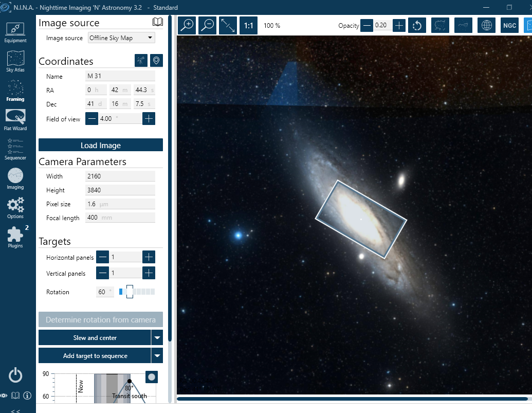Collapse sidebar with the << arrows
This screenshot has height=413, width=532.
[15, 410]
